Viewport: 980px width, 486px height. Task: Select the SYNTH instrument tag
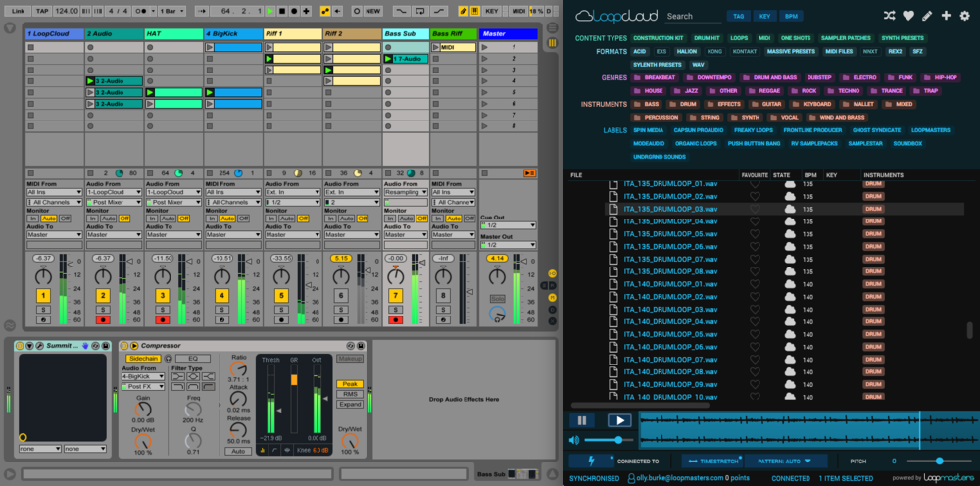745,118
